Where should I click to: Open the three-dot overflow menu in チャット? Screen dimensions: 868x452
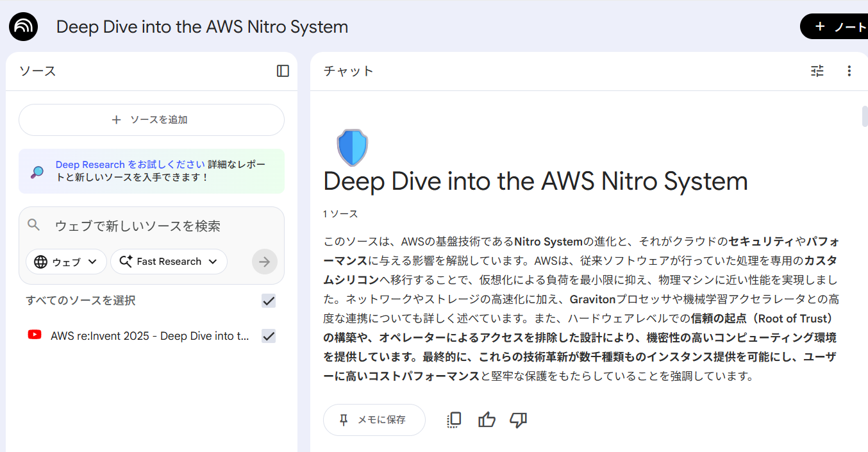coord(849,71)
